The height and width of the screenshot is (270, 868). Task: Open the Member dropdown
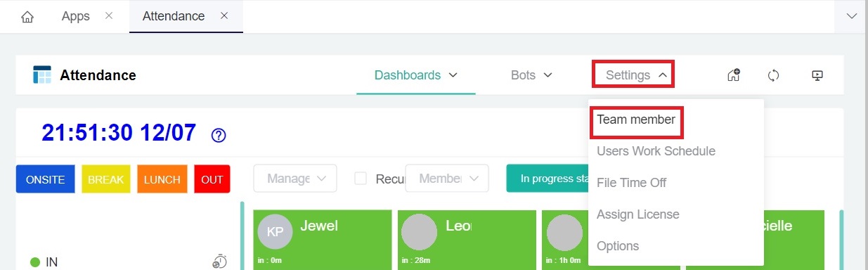click(x=447, y=179)
